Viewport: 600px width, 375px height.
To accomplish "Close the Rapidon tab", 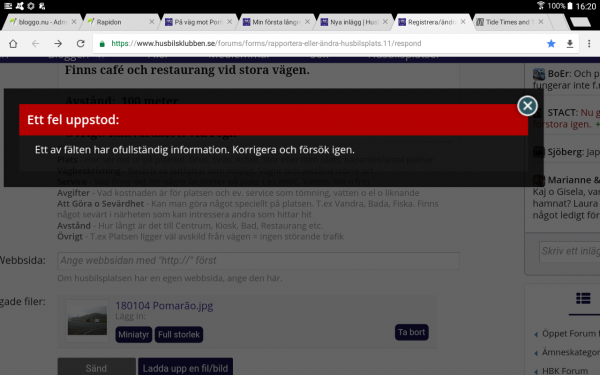I will click(x=152, y=22).
